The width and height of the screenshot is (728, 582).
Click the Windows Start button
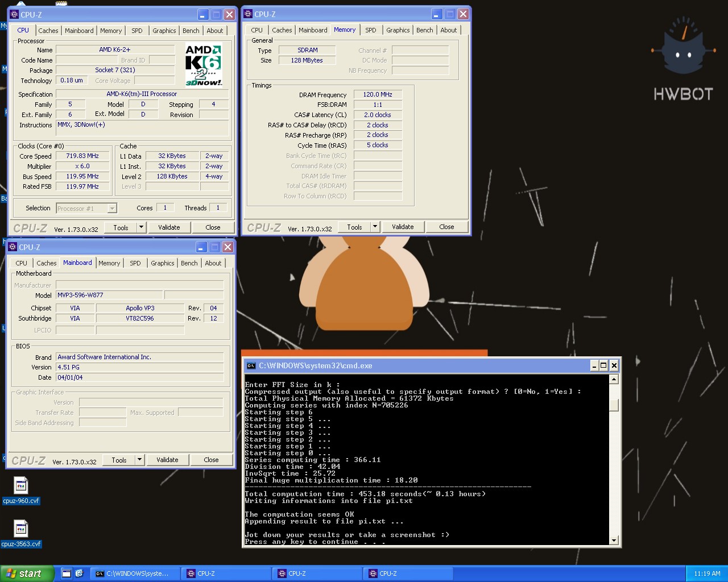[27, 573]
